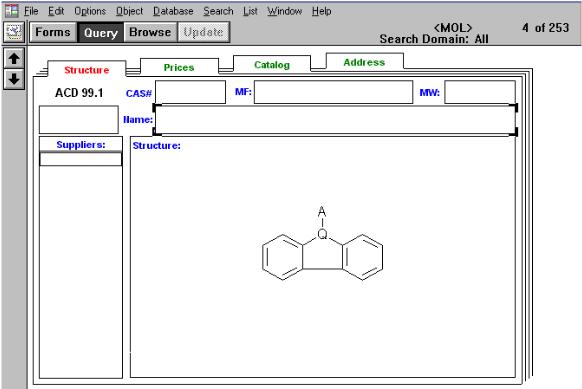The height and width of the screenshot is (389, 582).
Task: Switch to the Prices tab
Action: point(179,68)
